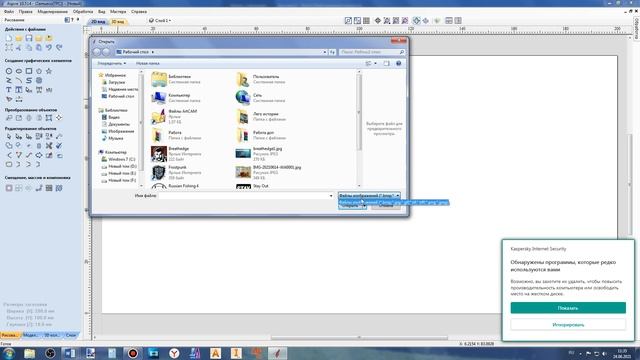Viewport: 640px width, 360px height.
Task: Click the refresh button next to address bar
Action: (333, 52)
